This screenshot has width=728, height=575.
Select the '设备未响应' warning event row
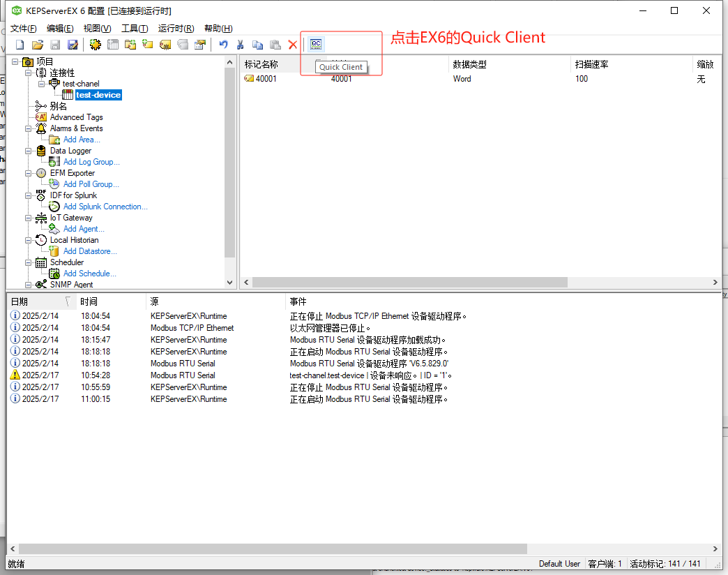pos(365,375)
